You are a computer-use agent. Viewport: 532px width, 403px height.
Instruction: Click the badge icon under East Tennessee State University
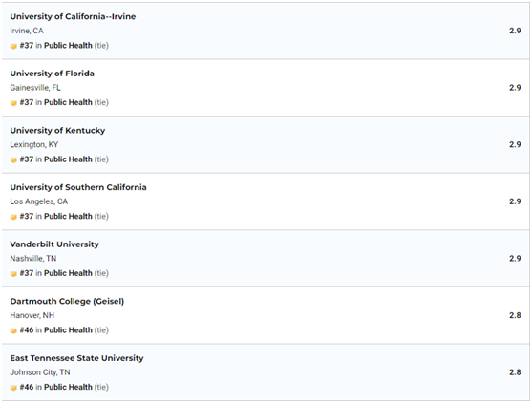[x=13, y=388]
